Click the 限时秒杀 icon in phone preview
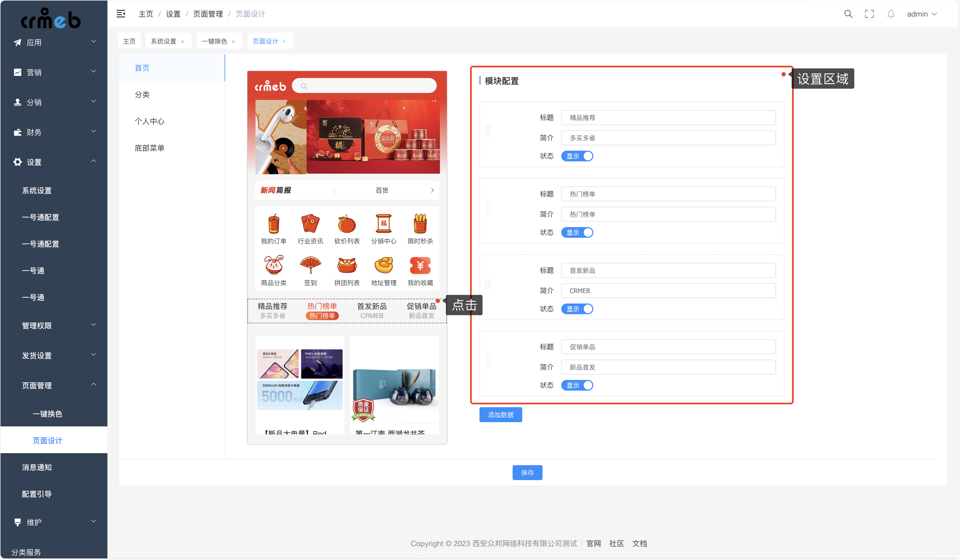 420,224
